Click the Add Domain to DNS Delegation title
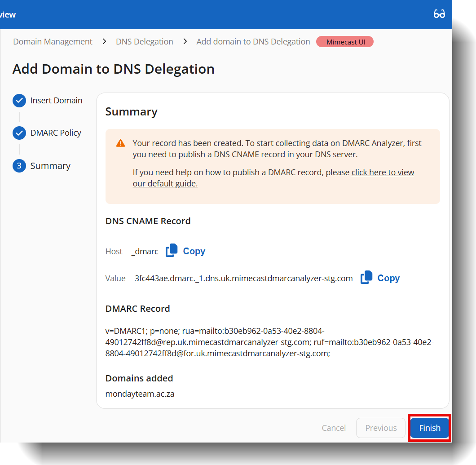 pyautogui.click(x=114, y=69)
